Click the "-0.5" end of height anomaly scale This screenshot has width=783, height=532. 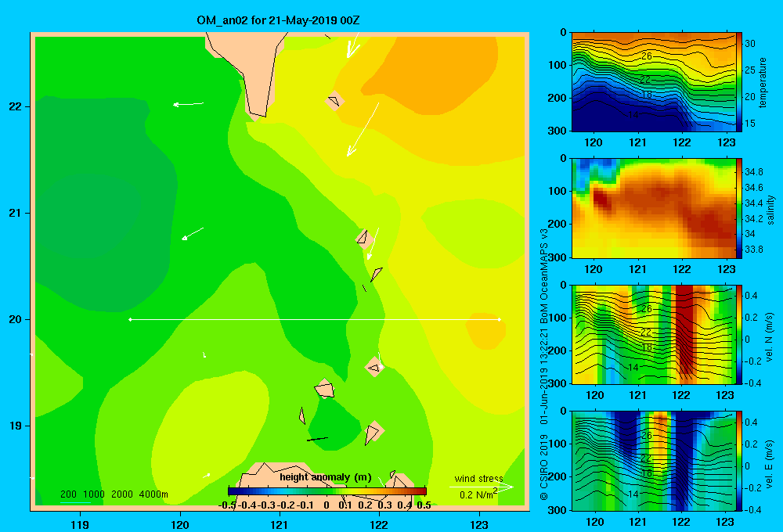point(227,505)
